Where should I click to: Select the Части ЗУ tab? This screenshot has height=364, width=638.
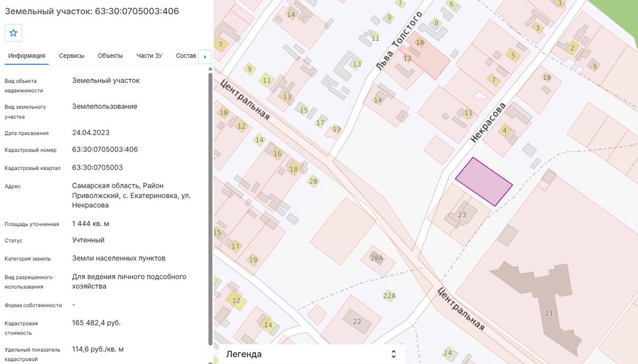(x=149, y=56)
